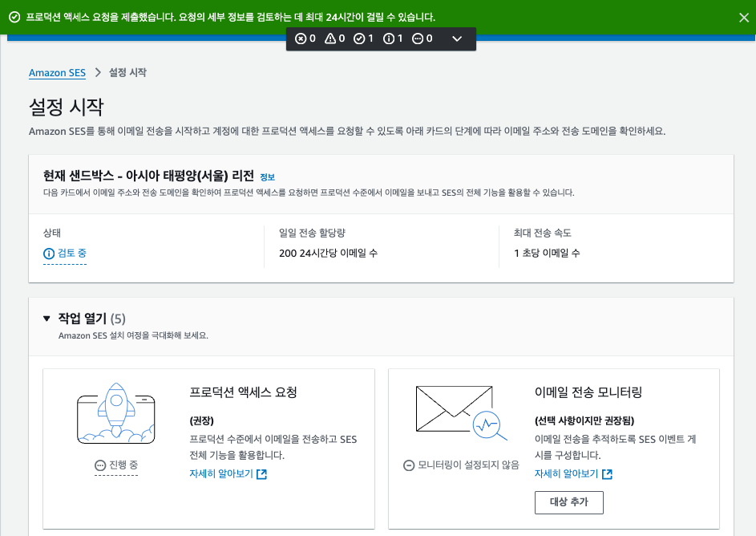756x536 pixels.
Task: Click the info count icon showing 1
Action: (x=389, y=39)
